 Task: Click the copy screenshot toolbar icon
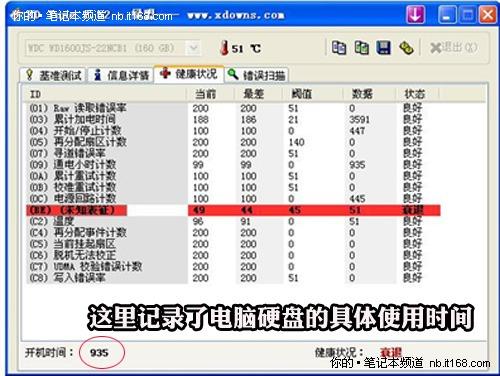pos(361,48)
